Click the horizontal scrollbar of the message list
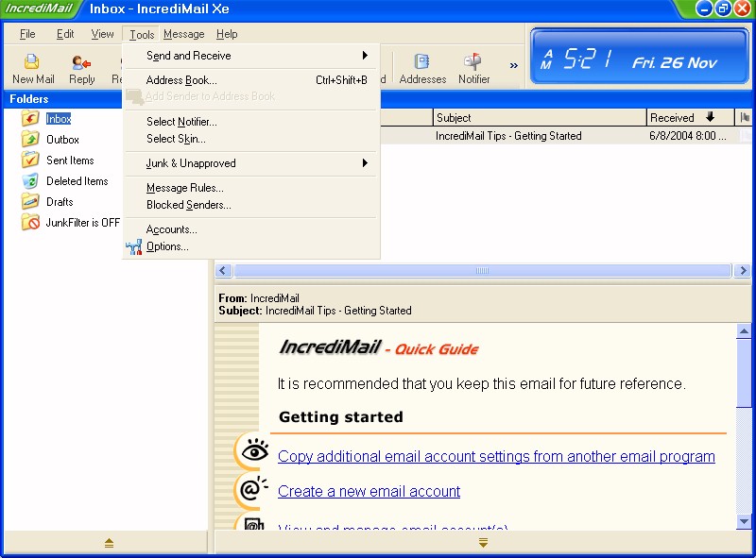 click(x=482, y=271)
